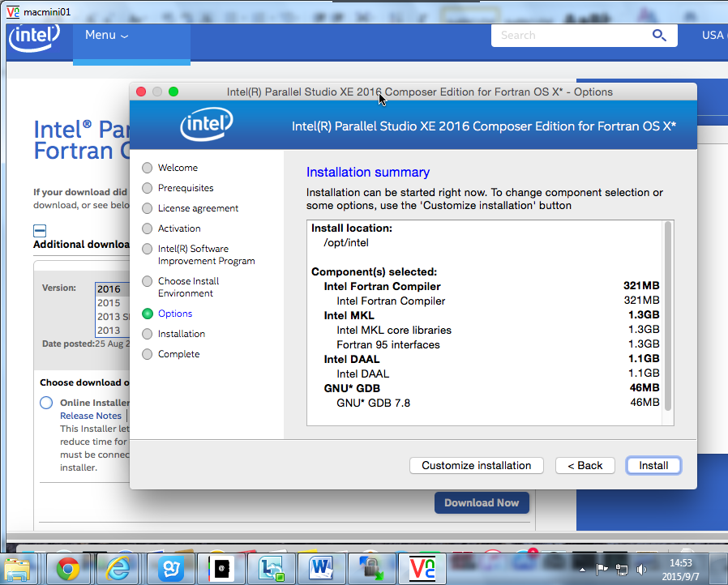Image resolution: width=728 pixels, height=585 pixels.
Task: Click the installation summary scrollbar
Action: [x=668, y=316]
